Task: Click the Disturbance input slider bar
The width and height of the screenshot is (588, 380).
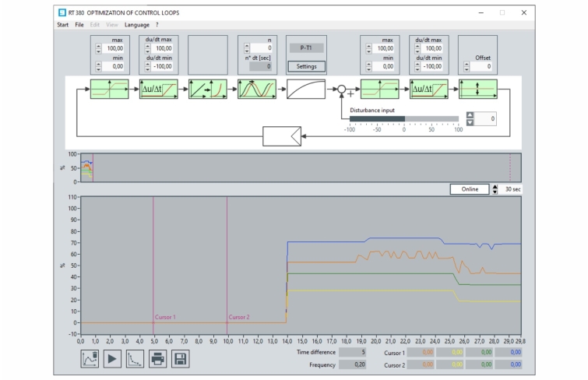Action: click(x=404, y=119)
